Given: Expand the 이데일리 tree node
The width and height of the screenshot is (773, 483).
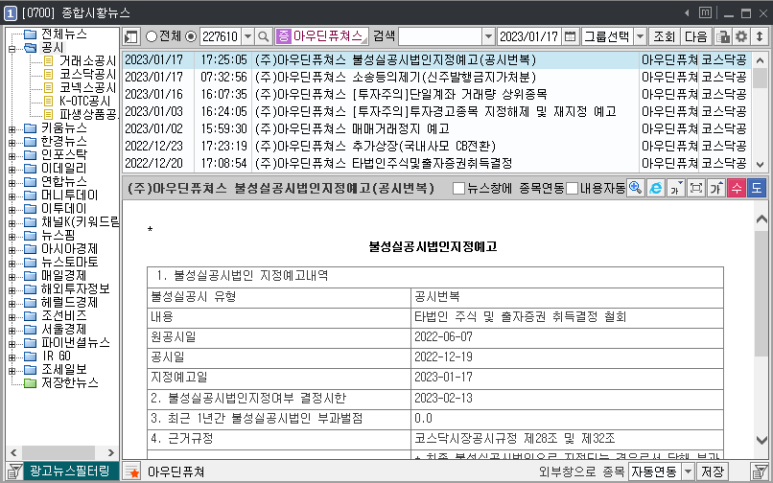Looking at the screenshot, I should click(12, 169).
